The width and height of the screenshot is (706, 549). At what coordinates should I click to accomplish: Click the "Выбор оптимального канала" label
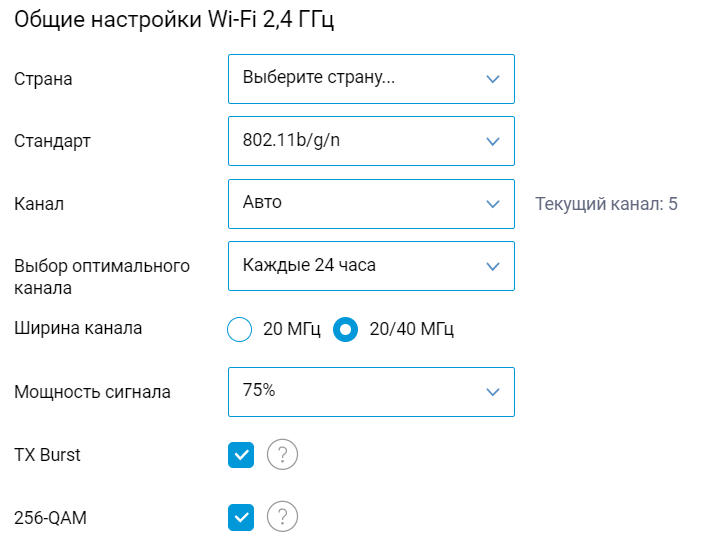(x=101, y=277)
